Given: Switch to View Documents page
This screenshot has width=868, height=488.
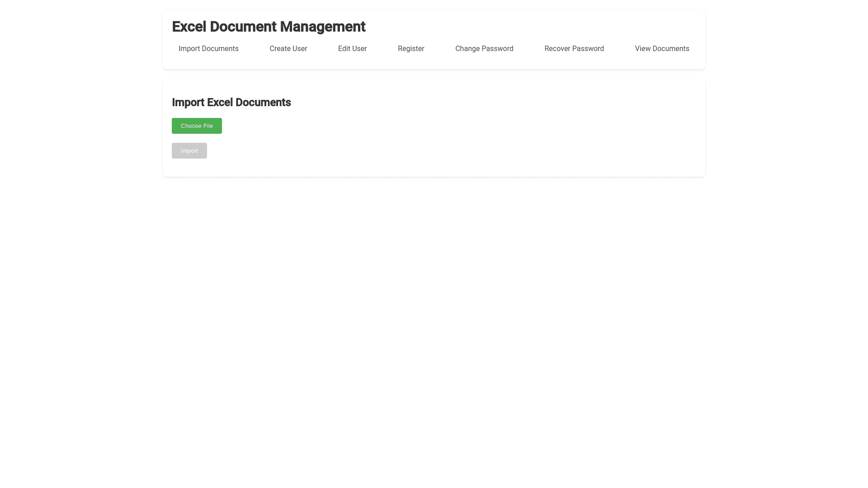Looking at the screenshot, I should [661, 49].
